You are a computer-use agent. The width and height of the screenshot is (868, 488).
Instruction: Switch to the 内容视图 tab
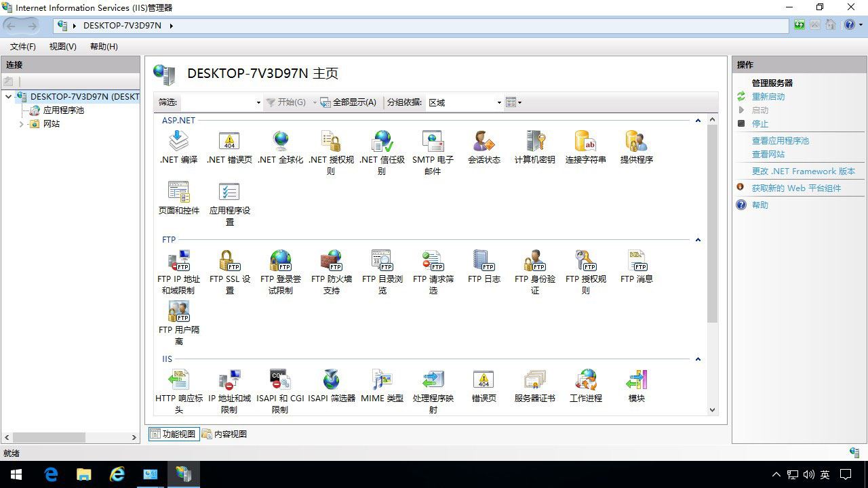[x=224, y=434]
